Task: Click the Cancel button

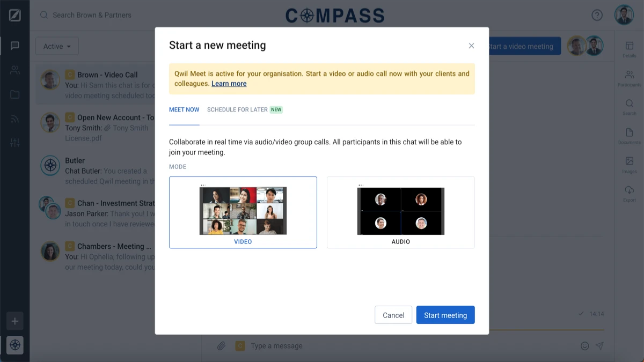Action: 393,315
